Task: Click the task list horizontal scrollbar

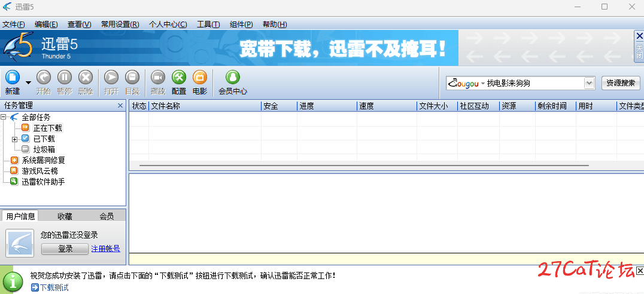Action: (364, 166)
